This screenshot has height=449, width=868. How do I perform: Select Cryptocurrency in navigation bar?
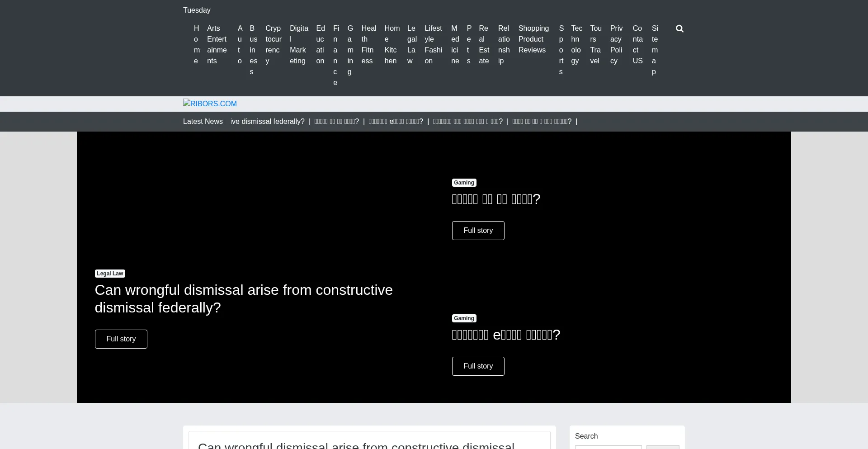coord(273,44)
